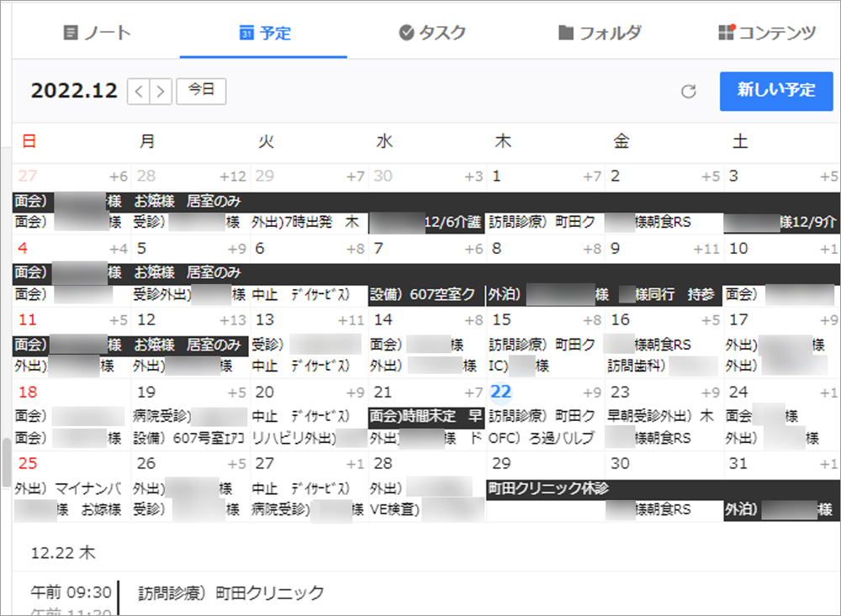Go to previous month with left chevron

coord(139,92)
